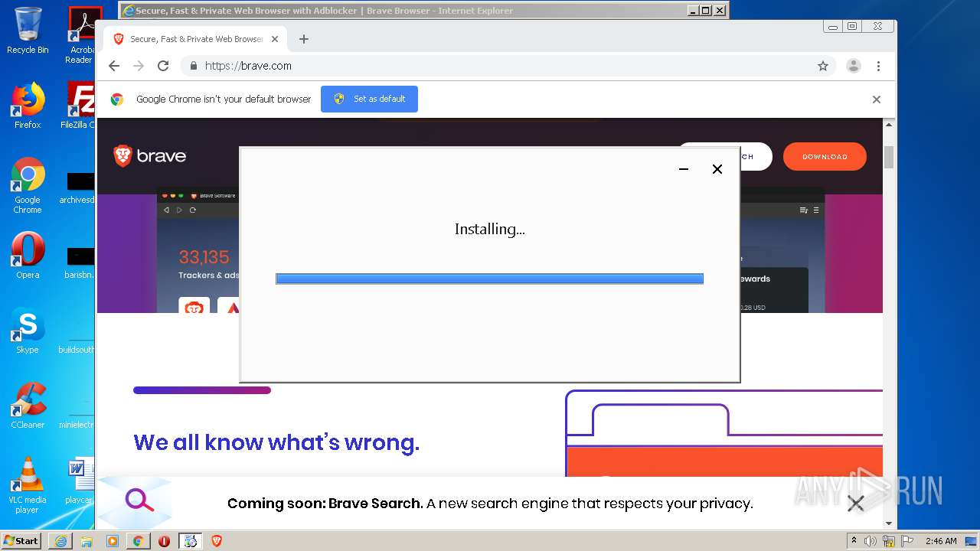Open the Opera desktop shortcut

[28, 256]
